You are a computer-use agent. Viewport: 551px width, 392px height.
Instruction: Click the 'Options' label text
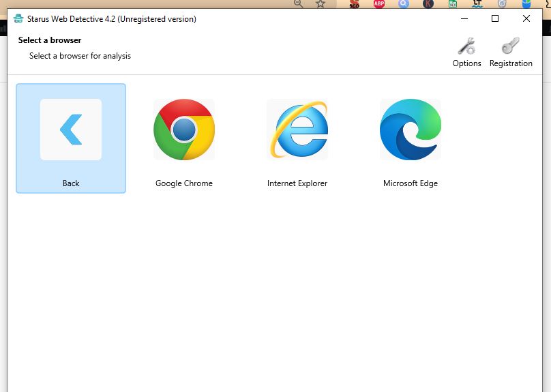466,63
